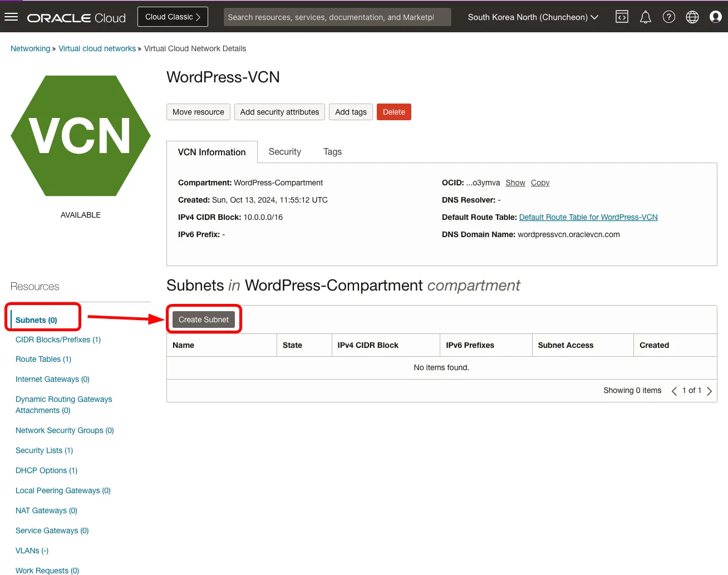
Task: Click the 10.0.0.0/16 CIDR block value
Action: tap(263, 217)
